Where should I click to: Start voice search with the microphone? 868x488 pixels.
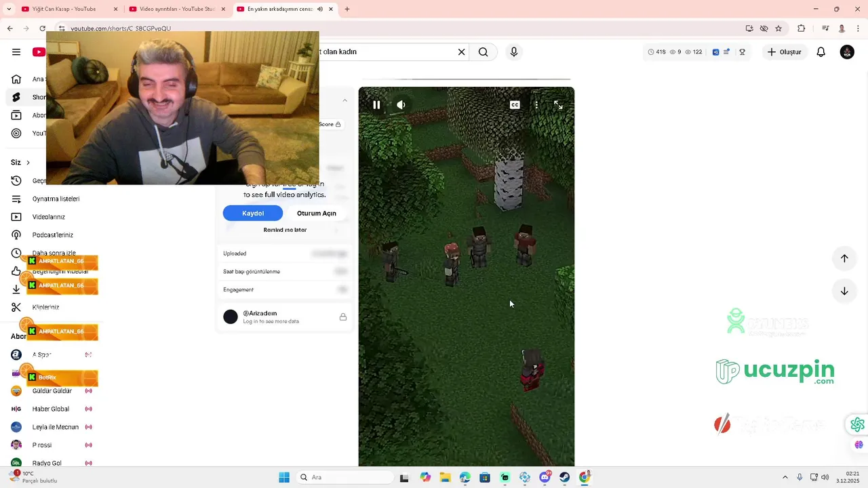coord(514,52)
